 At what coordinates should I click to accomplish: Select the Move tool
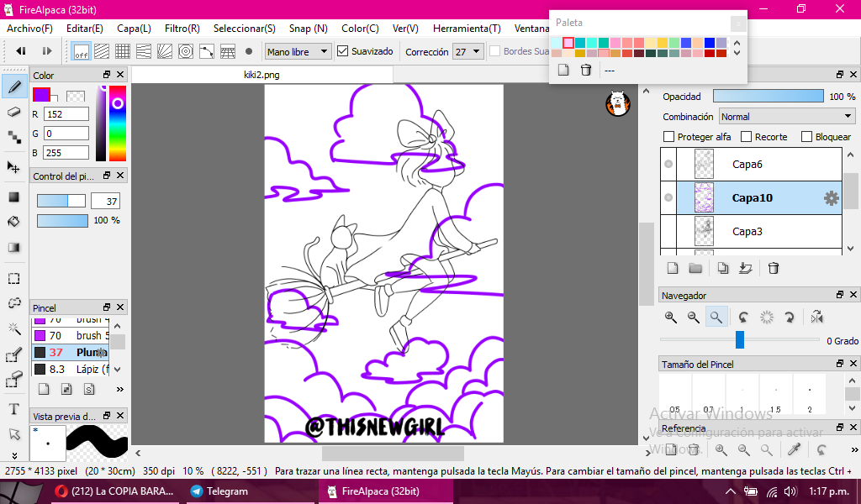point(13,167)
